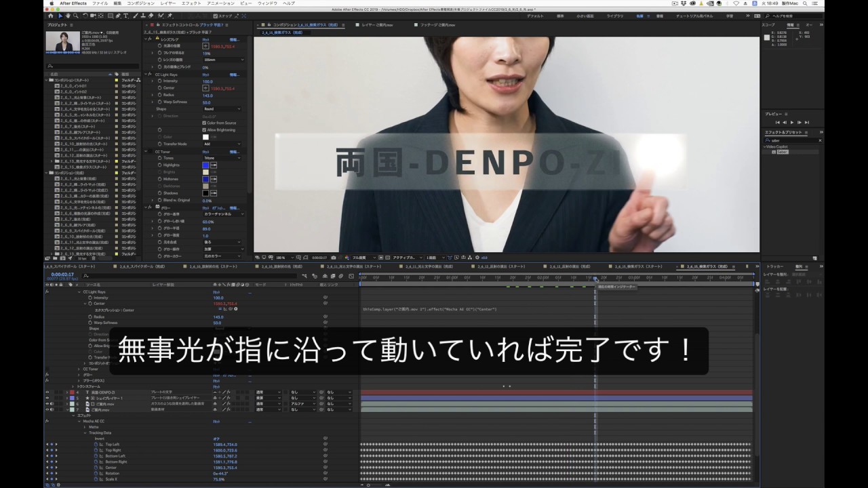Toggle the Intensity stopwatch in the timeline
868x488 pixels.
[x=90, y=298]
